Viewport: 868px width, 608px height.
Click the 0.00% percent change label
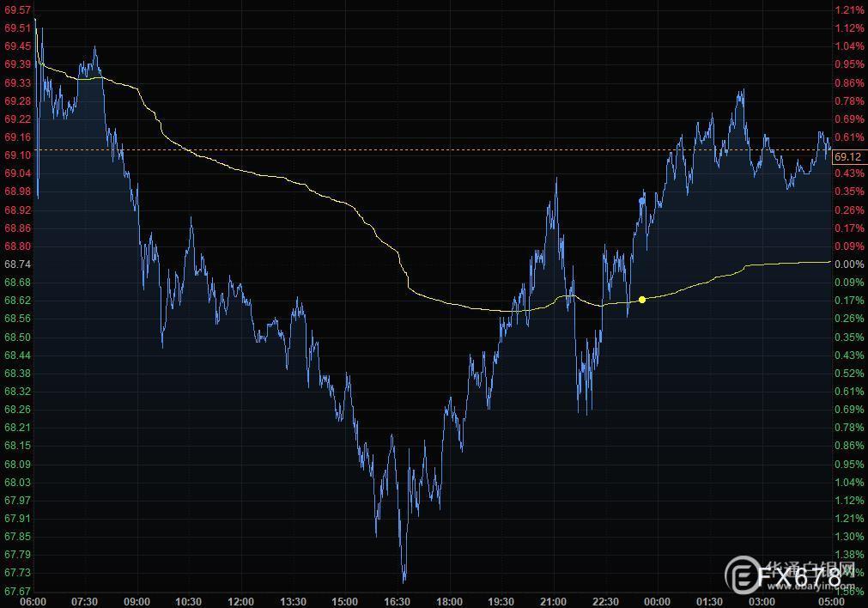tap(848, 264)
